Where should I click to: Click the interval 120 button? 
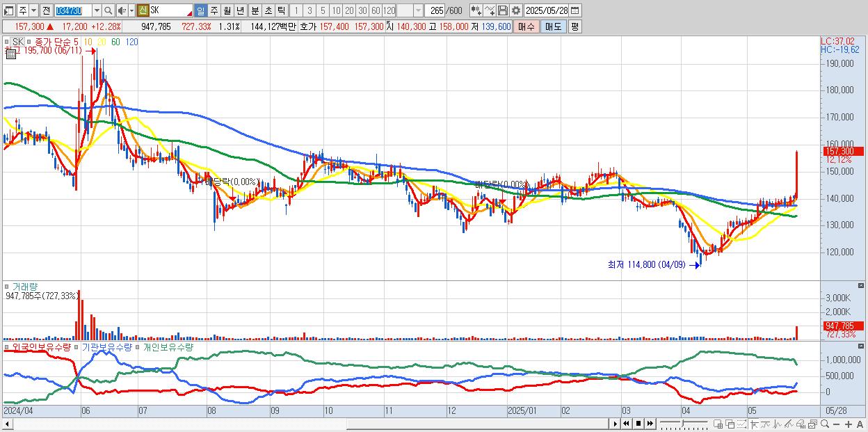click(x=389, y=10)
